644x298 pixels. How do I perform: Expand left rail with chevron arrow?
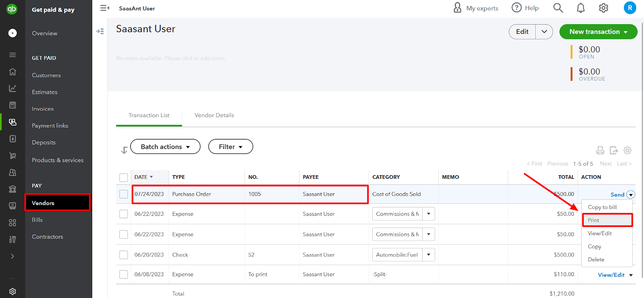(x=12, y=256)
